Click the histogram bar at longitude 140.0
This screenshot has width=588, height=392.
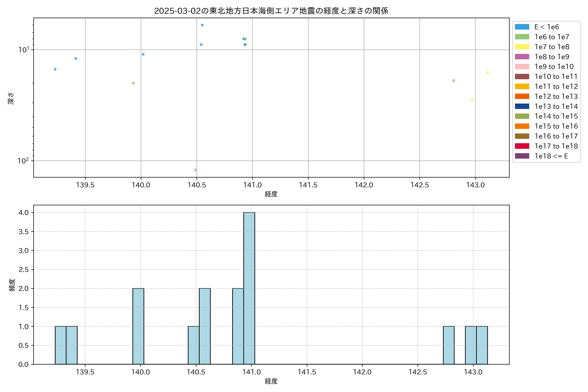(138, 326)
